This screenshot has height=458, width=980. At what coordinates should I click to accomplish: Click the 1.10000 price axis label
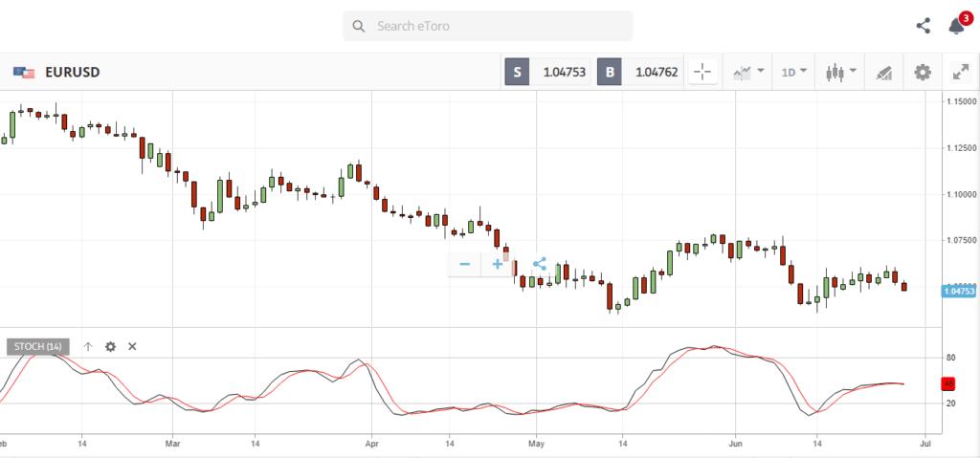click(x=961, y=194)
